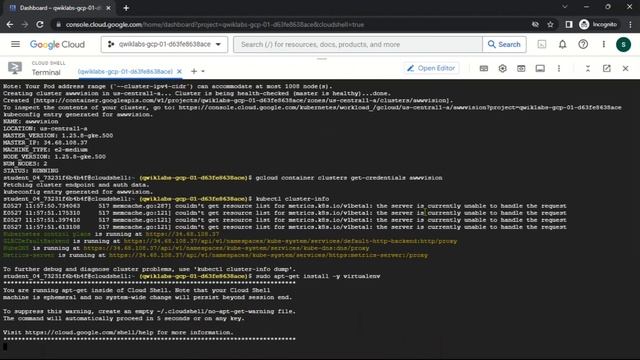Click the Incognito profile indicator
Screen dimensions: 640x360
[x=599, y=24]
